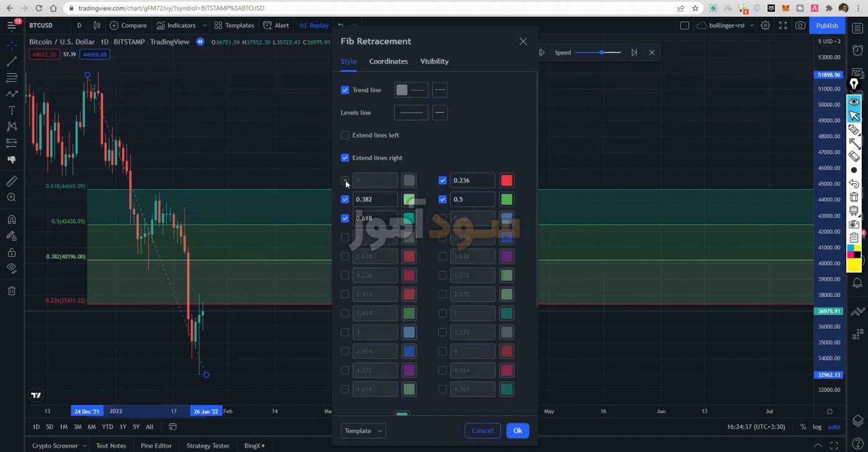868x452 pixels.
Task: Enable the 0 level checkbox
Action: [x=345, y=180]
